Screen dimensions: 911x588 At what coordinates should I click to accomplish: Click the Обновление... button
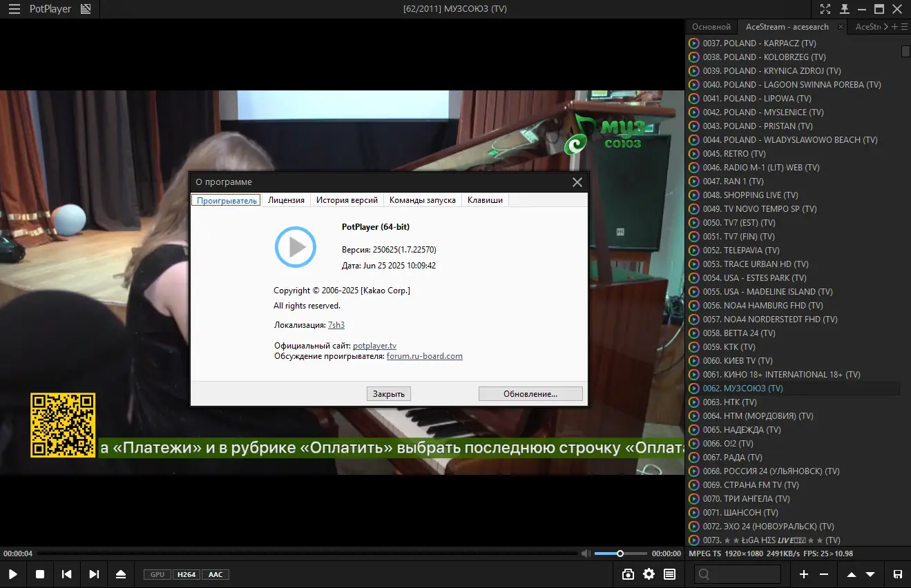pyautogui.click(x=530, y=394)
